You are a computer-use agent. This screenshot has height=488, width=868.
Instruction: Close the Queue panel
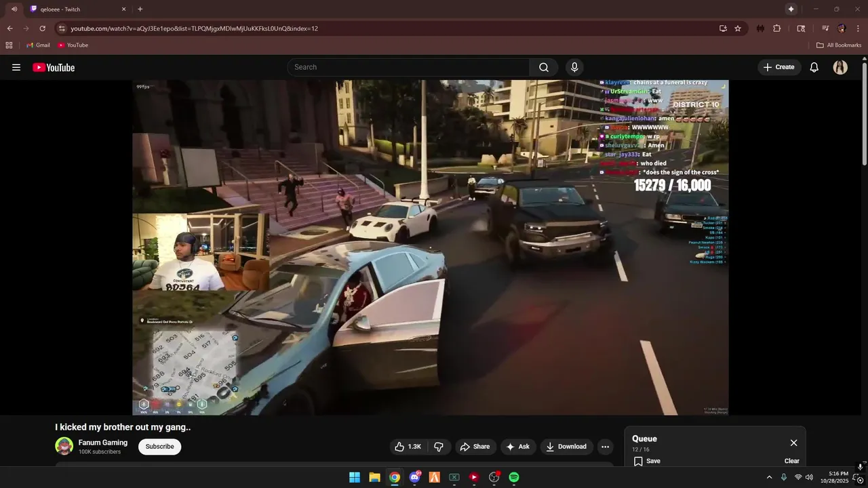coord(793,443)
